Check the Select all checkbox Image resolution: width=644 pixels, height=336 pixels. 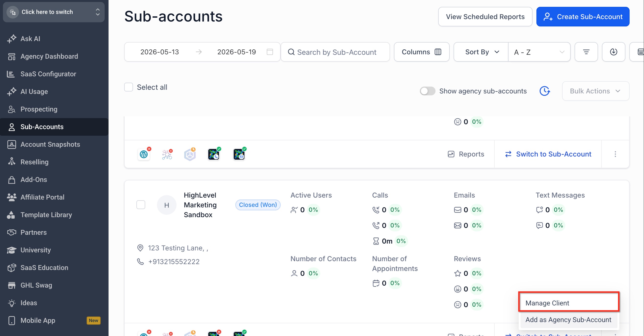[x=129, y=87]
